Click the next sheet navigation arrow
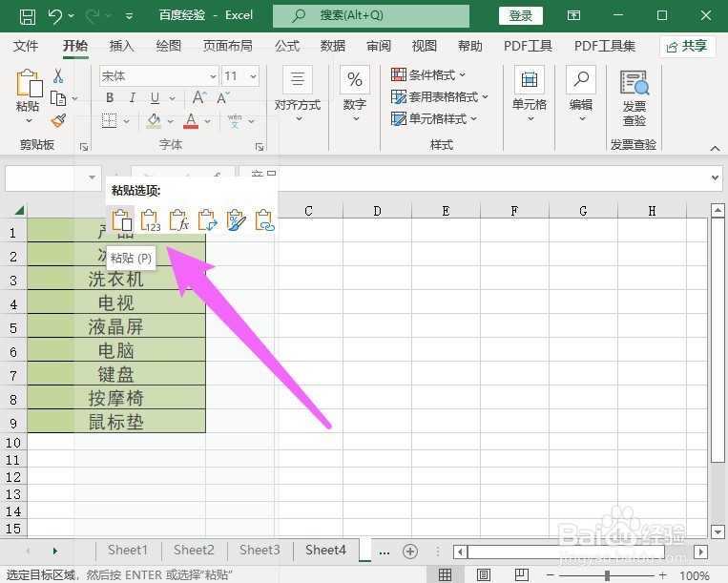The width and height of the screenshot is (728, 583). 54,551
